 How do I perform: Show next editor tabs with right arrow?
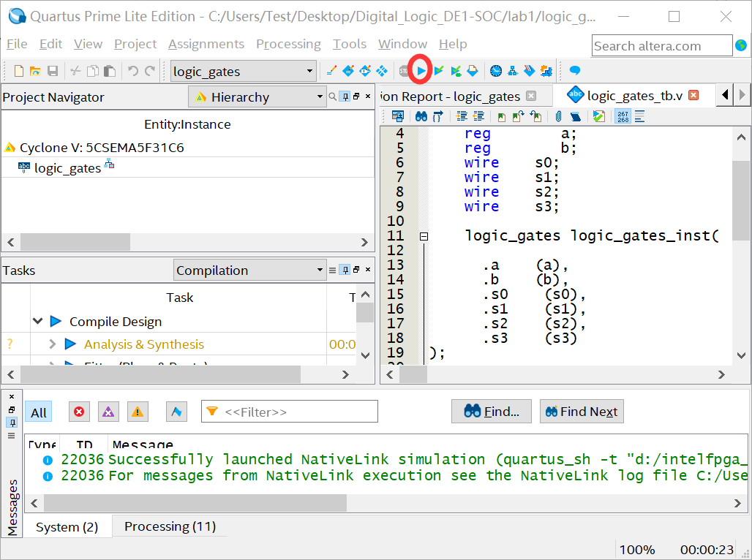point(742,95)
